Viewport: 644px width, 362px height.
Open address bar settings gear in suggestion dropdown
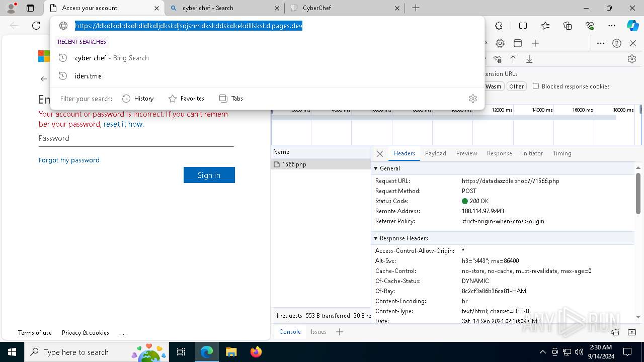tap(472, 99)
